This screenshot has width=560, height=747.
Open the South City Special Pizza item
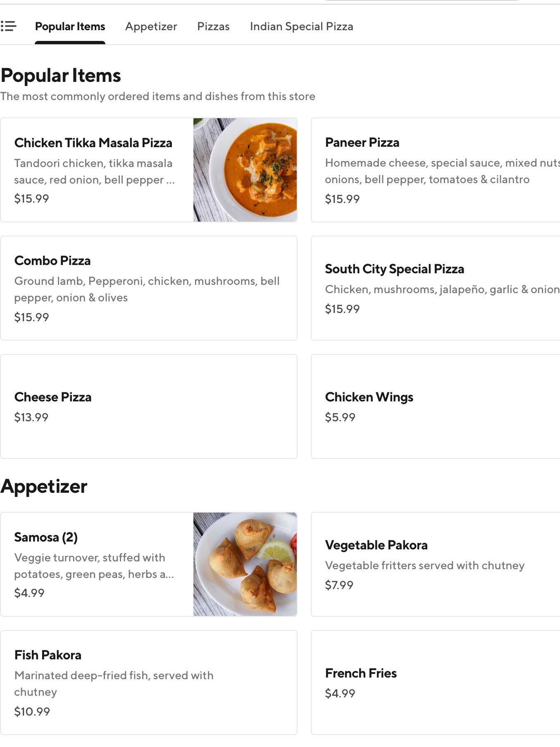394,269
